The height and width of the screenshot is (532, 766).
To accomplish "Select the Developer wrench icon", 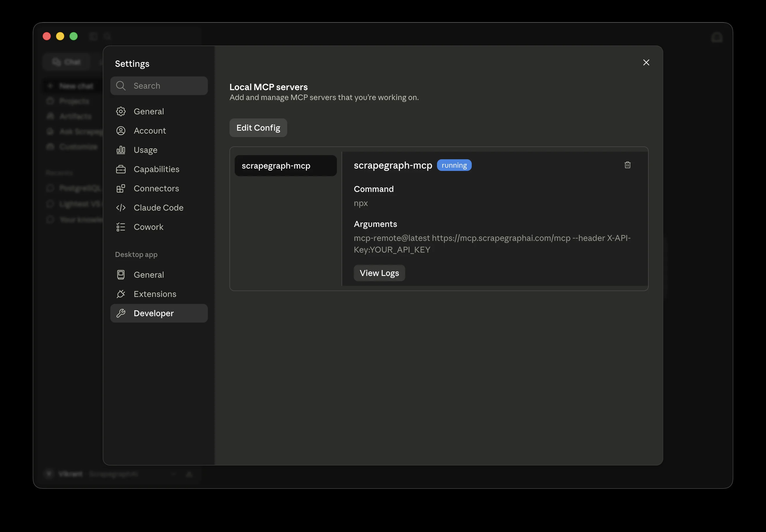I will [121, 313].
